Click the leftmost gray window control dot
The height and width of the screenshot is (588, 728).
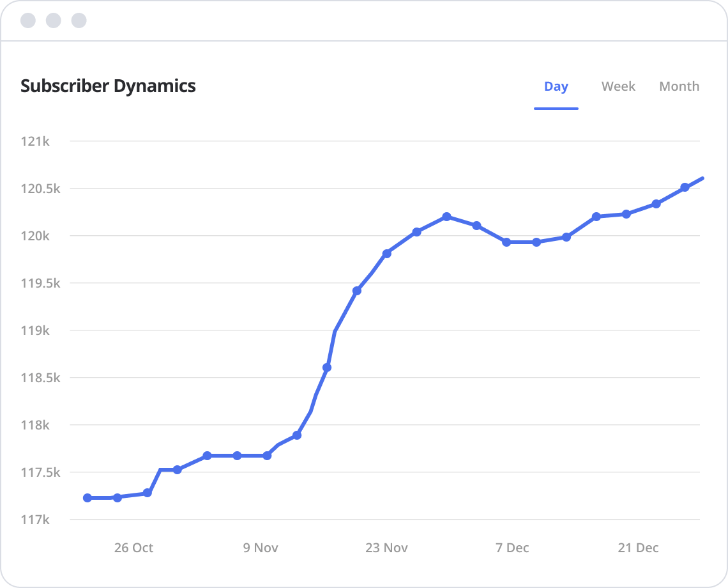click(x=28, y=20)
